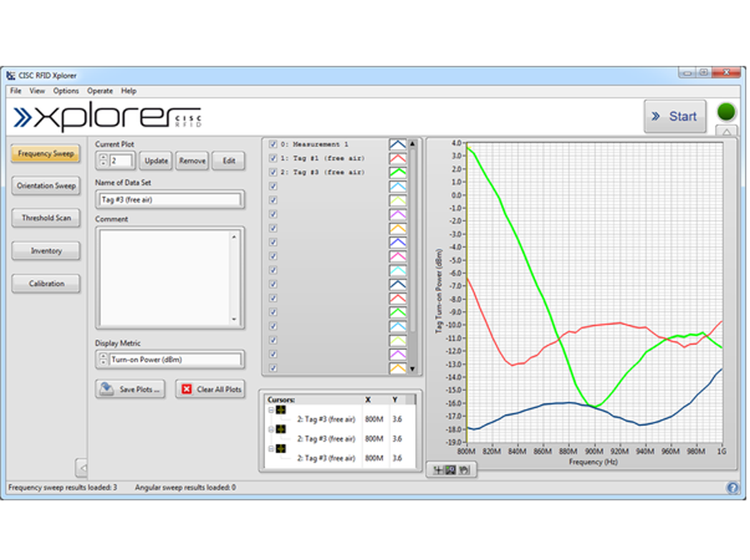Viewport: 750px width, 560px height.
Task: Click the red X icon on Clear All Plots
Action: pos(187,389)
